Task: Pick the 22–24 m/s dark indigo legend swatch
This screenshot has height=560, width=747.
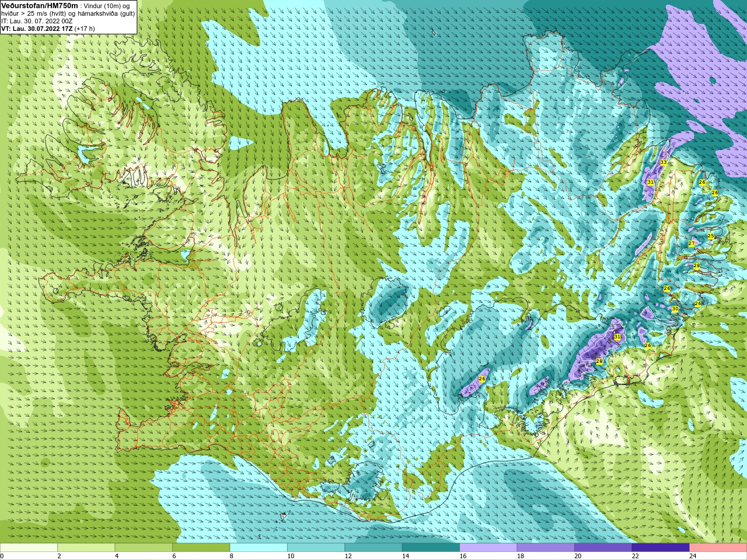Action: tap(661, 547)
